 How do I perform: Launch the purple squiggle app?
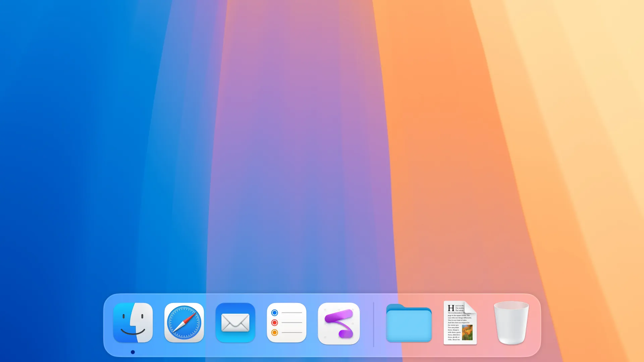(339, 323)
